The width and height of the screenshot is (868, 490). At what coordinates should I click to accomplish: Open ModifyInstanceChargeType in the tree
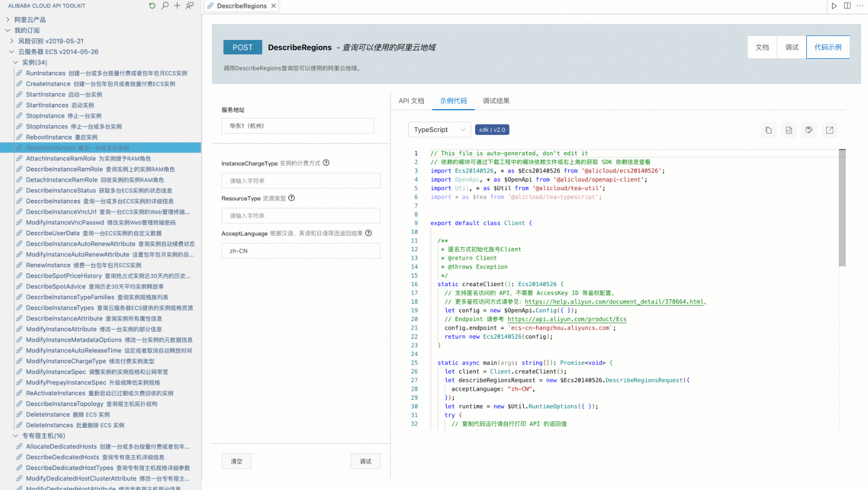(90, 361)
